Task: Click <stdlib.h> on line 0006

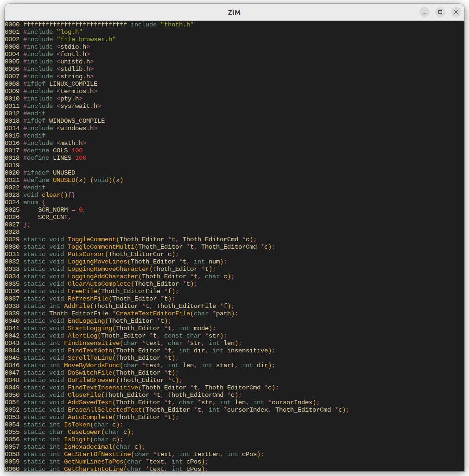Action: pos(75,69)
